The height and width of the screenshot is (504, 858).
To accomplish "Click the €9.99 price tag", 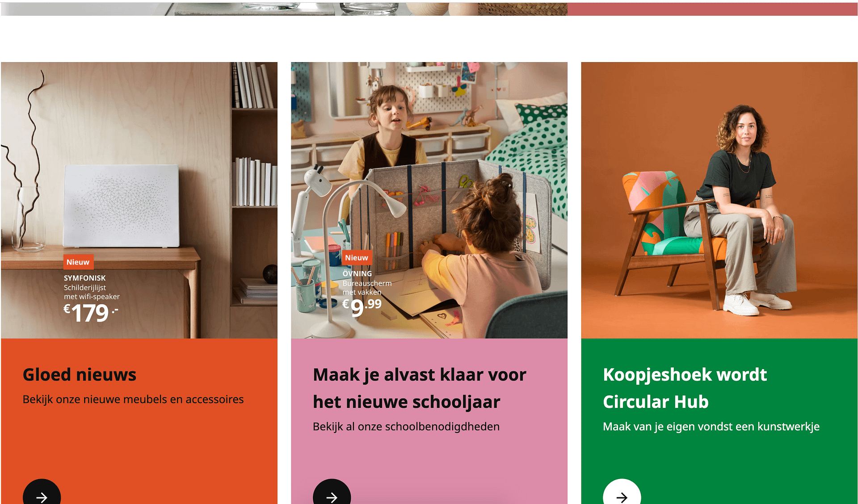I will tap(362, 307).
